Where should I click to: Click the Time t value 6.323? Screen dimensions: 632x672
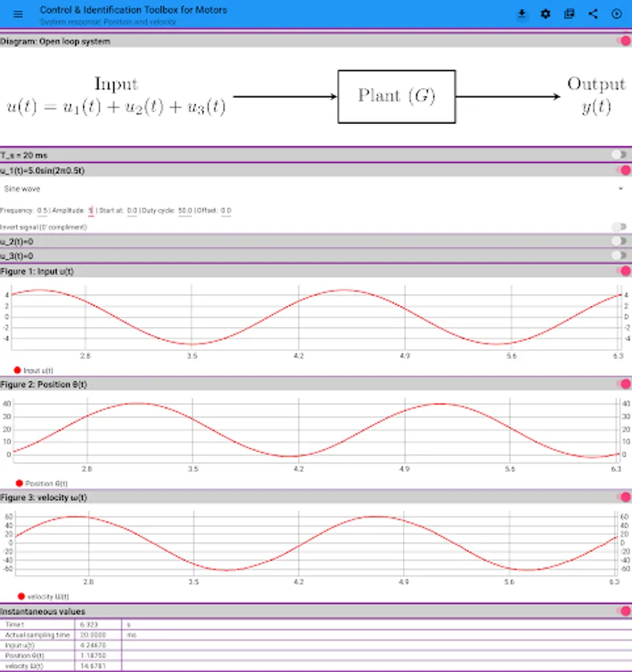[89, 624]
